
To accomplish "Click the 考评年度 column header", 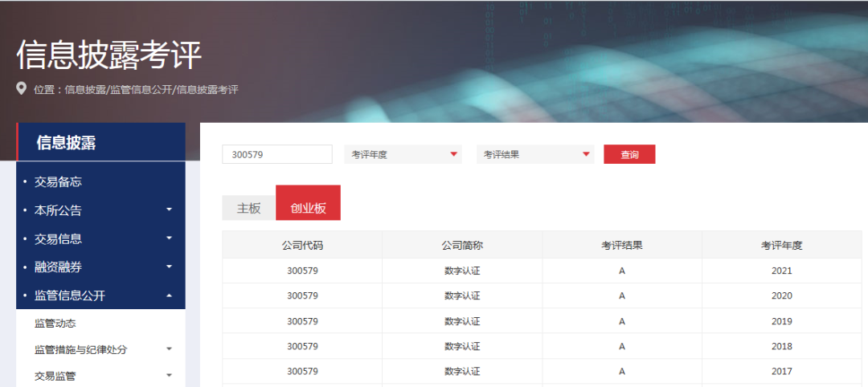I will point(781,245).
